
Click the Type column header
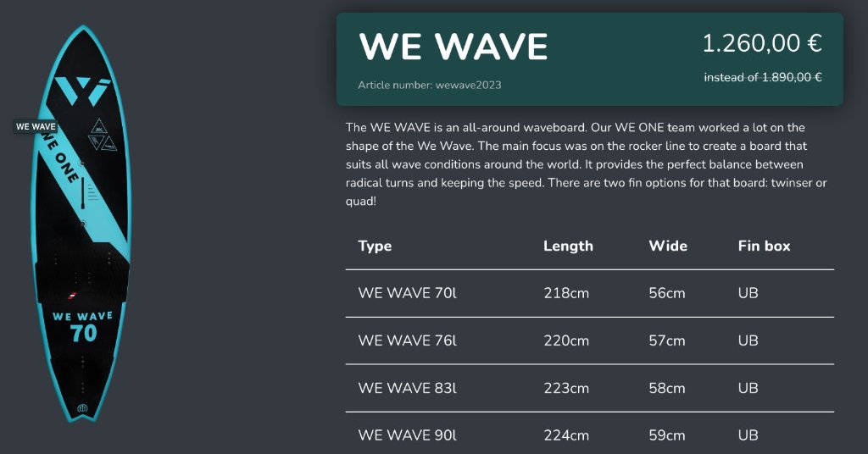(375, 246)
